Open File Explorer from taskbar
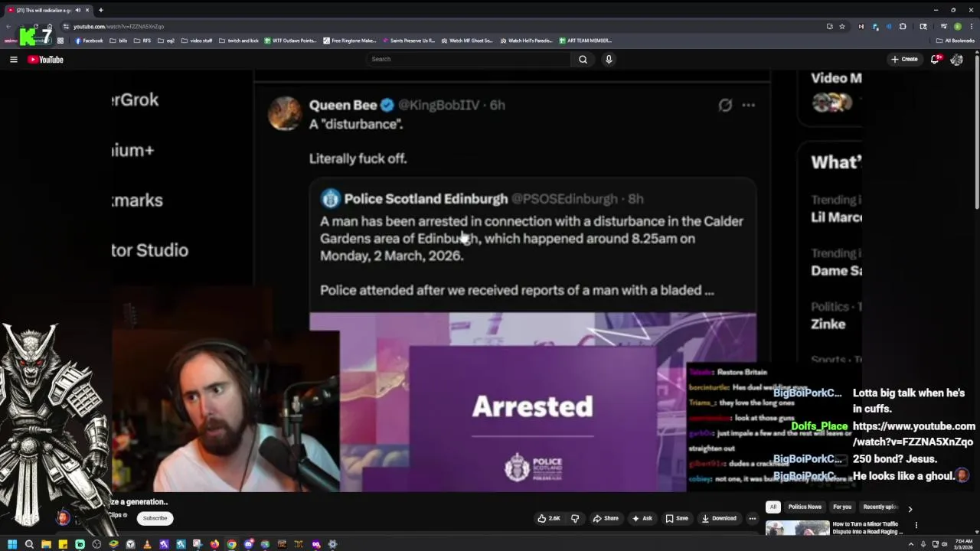 [x=46, y=544]
